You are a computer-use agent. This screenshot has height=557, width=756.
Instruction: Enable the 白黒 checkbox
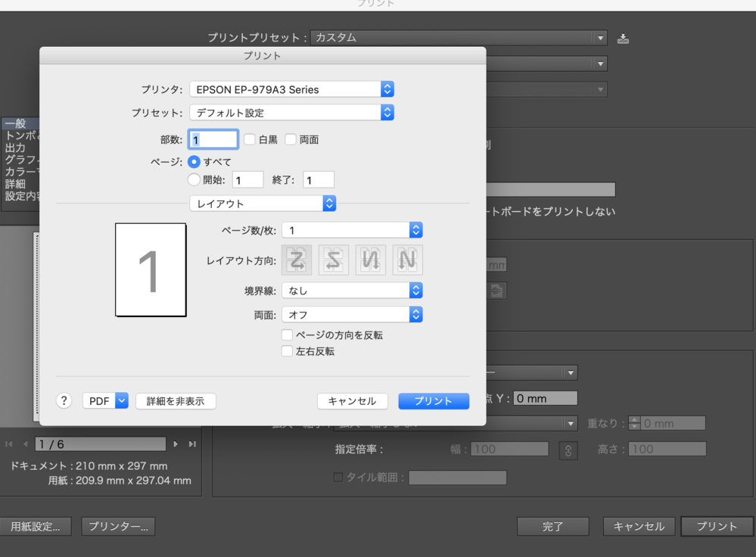250,139
